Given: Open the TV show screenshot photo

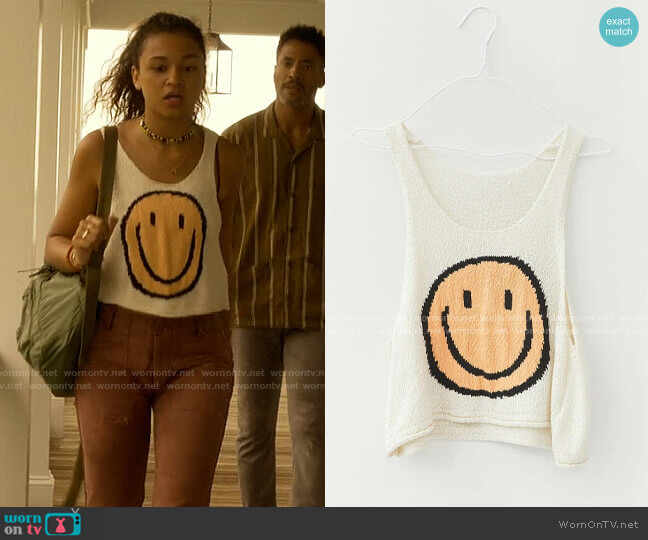Looking at the screenshot, I should [162, 253].
